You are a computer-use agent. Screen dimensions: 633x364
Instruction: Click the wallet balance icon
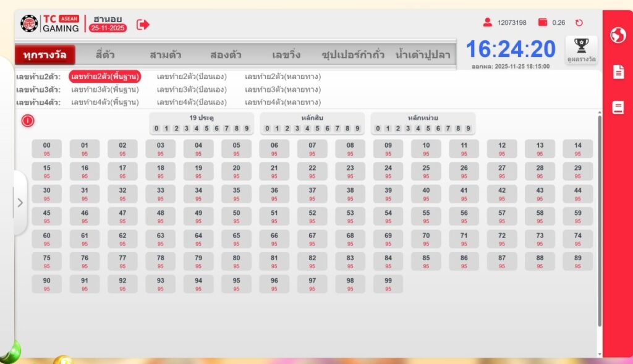point(543,22)
